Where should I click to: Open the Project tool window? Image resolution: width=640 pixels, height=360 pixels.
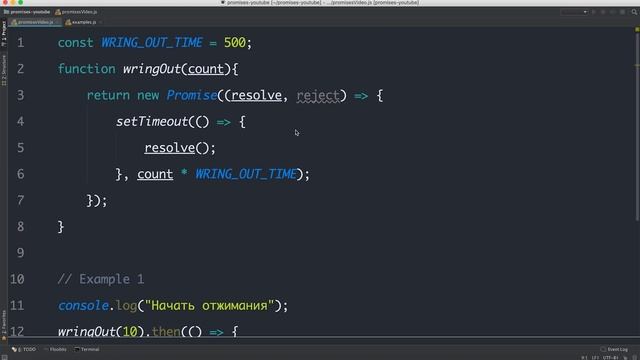click(x=4, y=33)
